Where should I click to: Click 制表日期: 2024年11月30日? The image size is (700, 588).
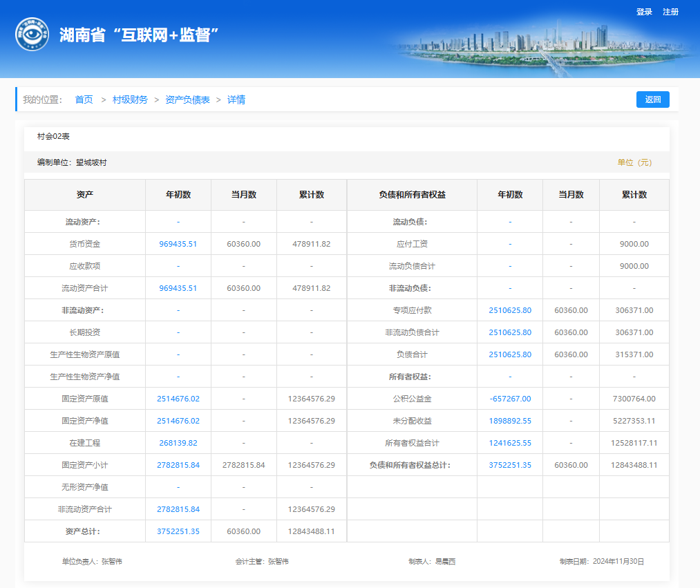coord(602,562)
